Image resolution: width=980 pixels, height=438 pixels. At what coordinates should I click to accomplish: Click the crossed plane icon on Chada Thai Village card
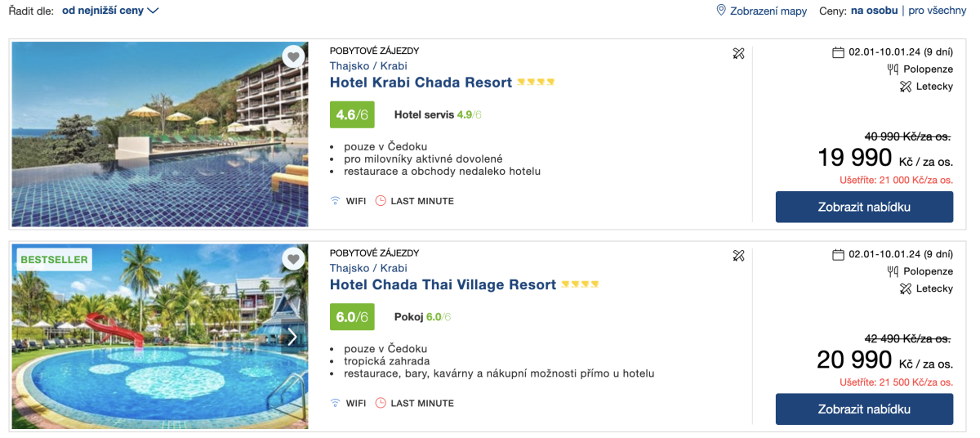739,256
